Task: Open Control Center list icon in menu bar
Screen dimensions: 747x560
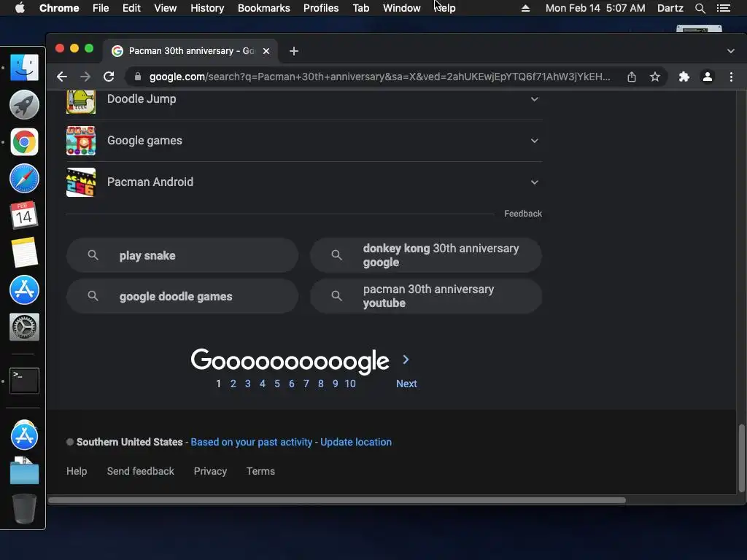Action: tap(724, 8)
